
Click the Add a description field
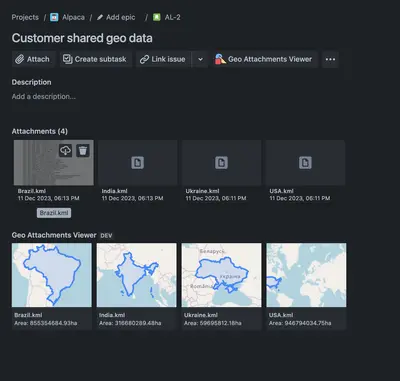click(44, 97)
